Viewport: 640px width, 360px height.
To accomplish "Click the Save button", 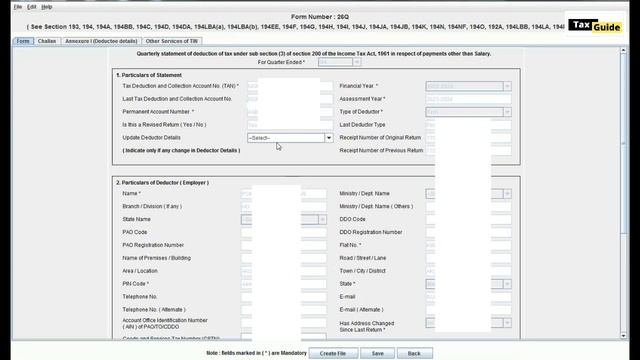I will (x=378, y=353).
